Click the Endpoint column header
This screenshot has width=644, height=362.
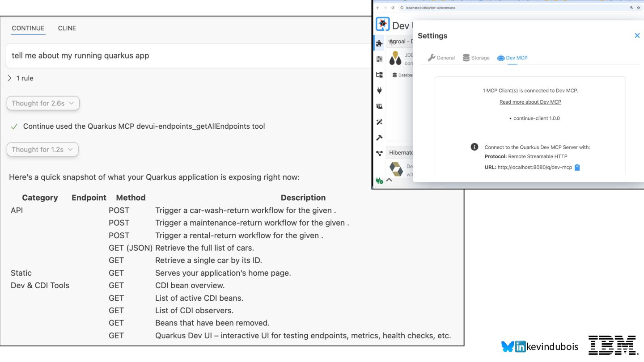point(89,198)
